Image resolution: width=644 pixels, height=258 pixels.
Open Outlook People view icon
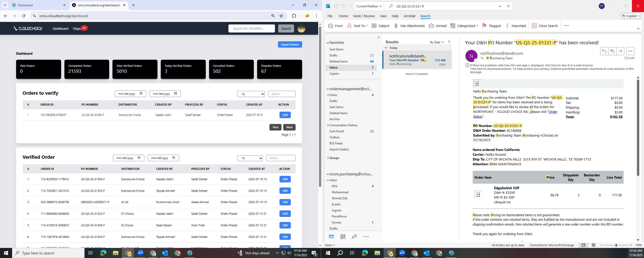[354, 237]
